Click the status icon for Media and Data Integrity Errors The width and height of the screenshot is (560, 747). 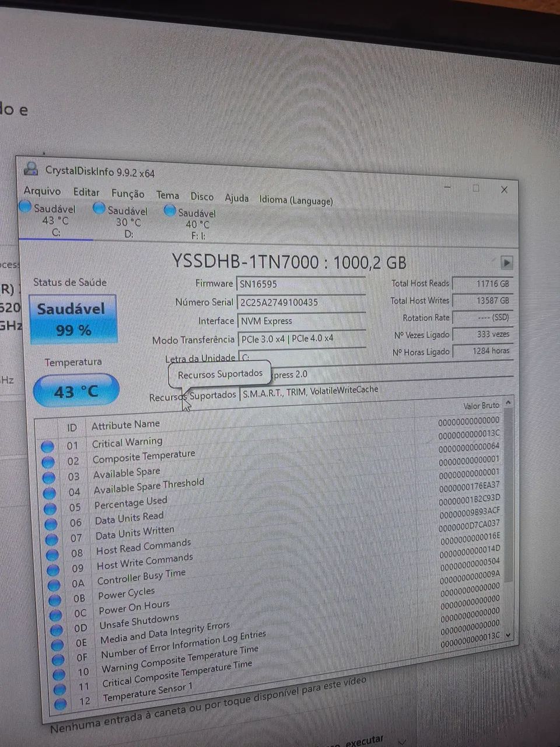(57, 645)
